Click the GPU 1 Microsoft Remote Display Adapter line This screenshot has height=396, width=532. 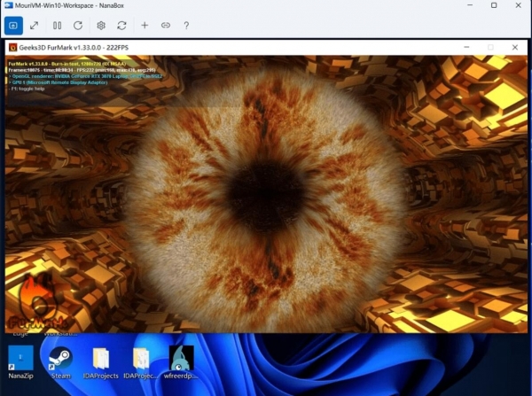tap(58, 82)
